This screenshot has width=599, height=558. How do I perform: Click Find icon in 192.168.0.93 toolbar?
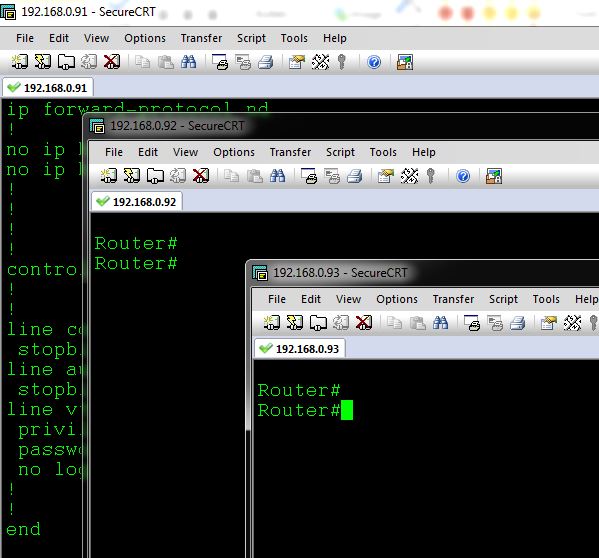pyautogui.click(x=440, y=323)
